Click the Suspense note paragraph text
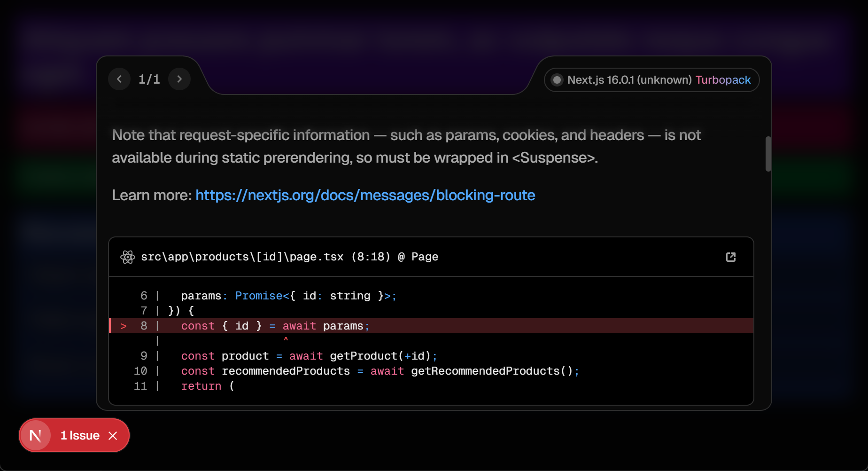The width and height of the screenshot is (868, 471). [x=406, y=146]
